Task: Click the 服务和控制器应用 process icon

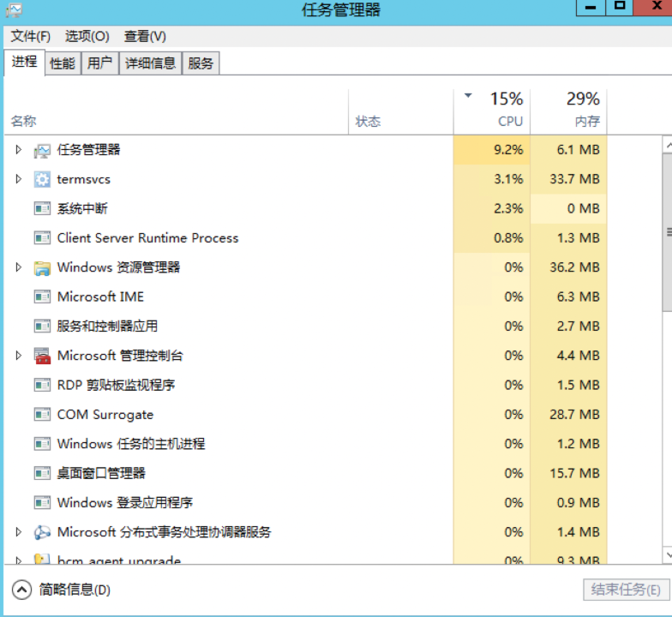Action: (x=42, y=326)
